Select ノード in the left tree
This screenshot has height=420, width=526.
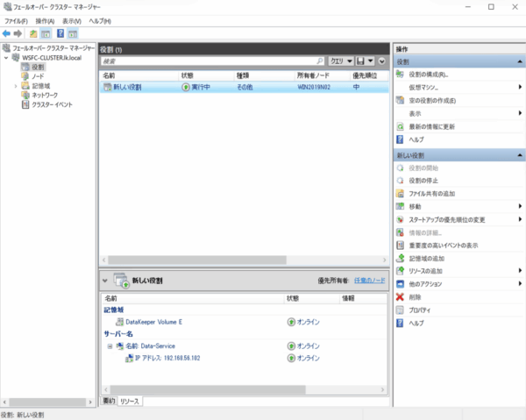38,76
